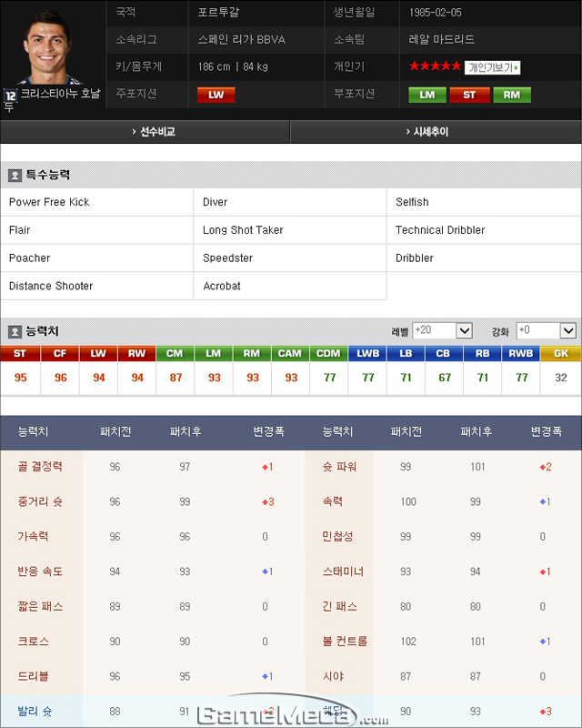Select the RWB position column header
582x728 pixels.
pos(521,353)
